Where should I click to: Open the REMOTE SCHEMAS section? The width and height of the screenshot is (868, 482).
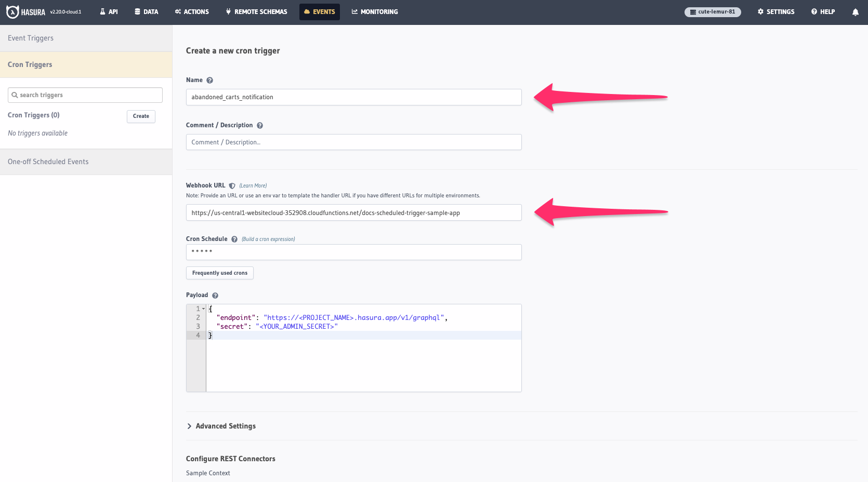[x=256, y=11]
